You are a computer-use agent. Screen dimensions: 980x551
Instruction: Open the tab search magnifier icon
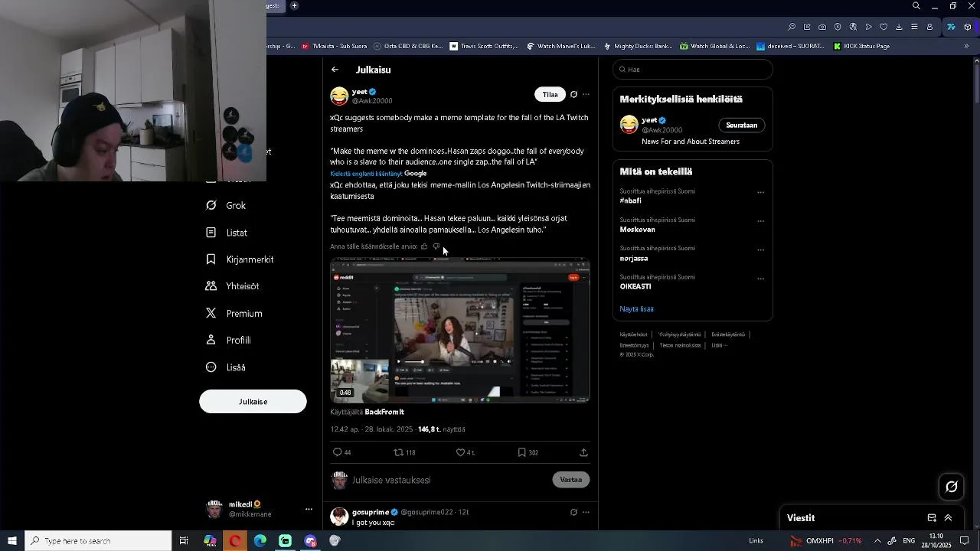click(x=916, y=6)
